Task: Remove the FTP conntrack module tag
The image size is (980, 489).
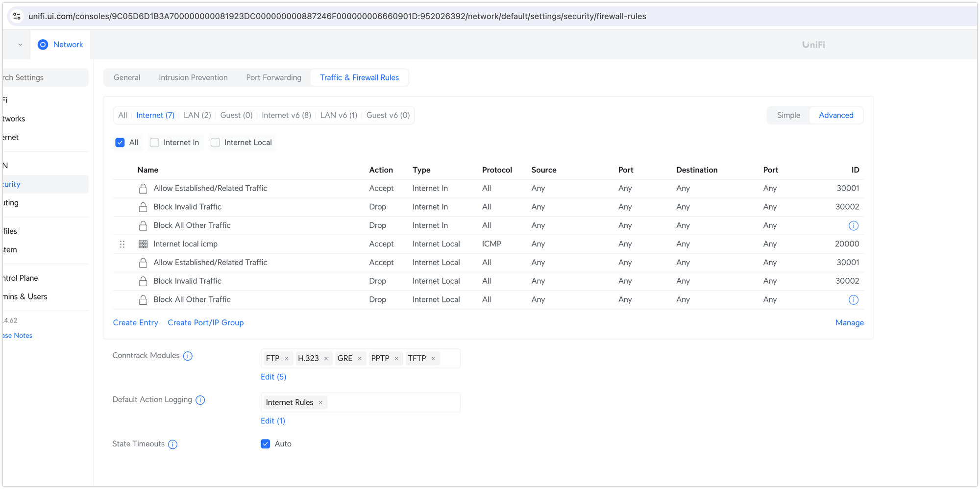Action: [x=287, y=358]
